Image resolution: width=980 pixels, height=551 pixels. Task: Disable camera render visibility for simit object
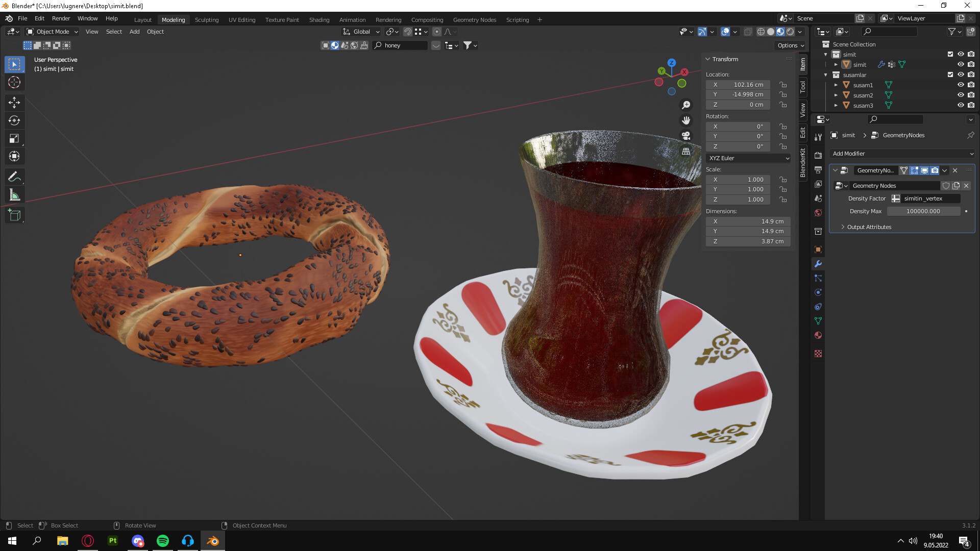click(x=970, y=64)
